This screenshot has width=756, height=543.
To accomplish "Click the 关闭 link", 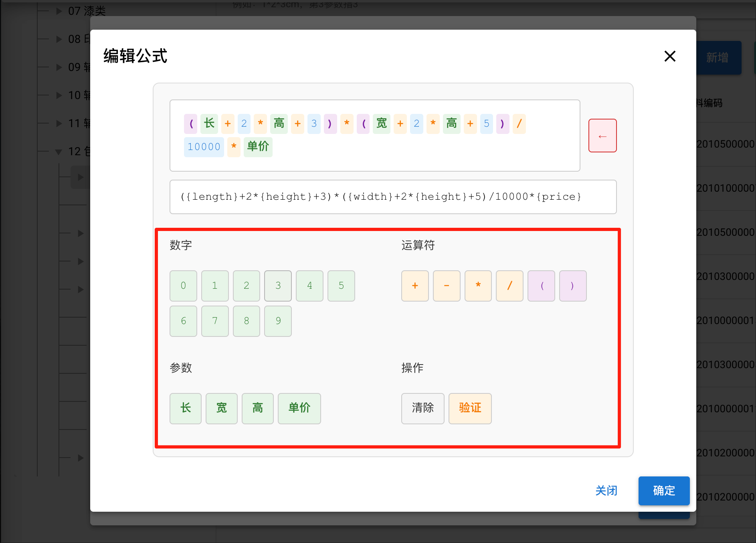I will 606,490.
